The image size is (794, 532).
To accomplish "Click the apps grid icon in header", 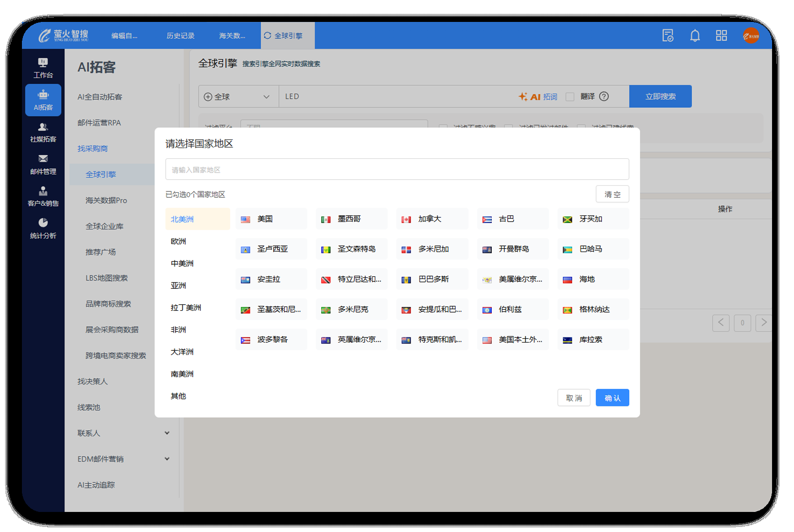I will coord(721,35).
